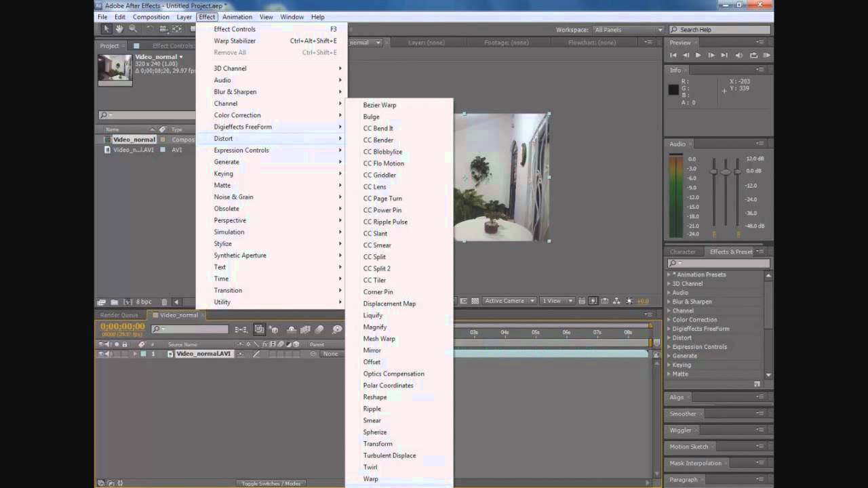Toggle preview audio mute speaker icon
The image size is (868, 488).
(x=739, y=55)
